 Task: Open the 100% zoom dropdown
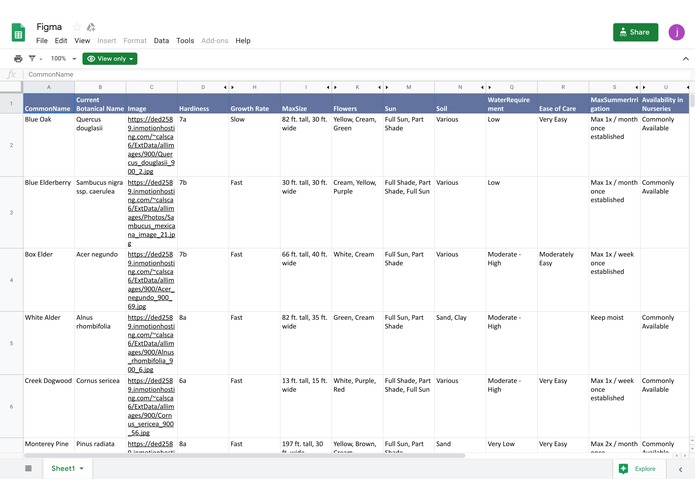pyautogui.click(x=63, y=58)
